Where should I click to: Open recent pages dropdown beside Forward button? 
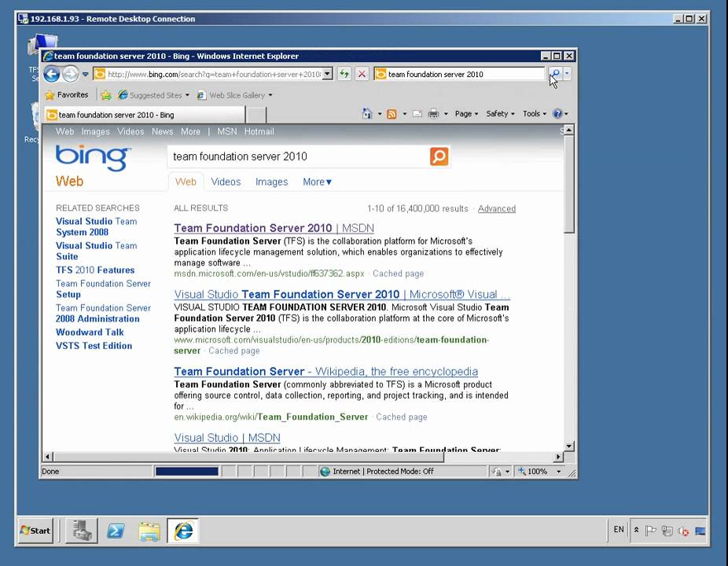[x=85, y=75]
